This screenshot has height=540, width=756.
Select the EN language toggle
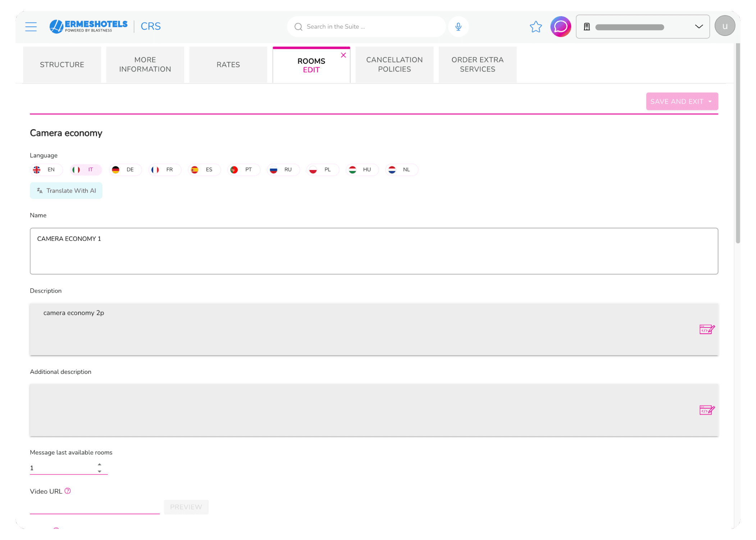[46, 170]
